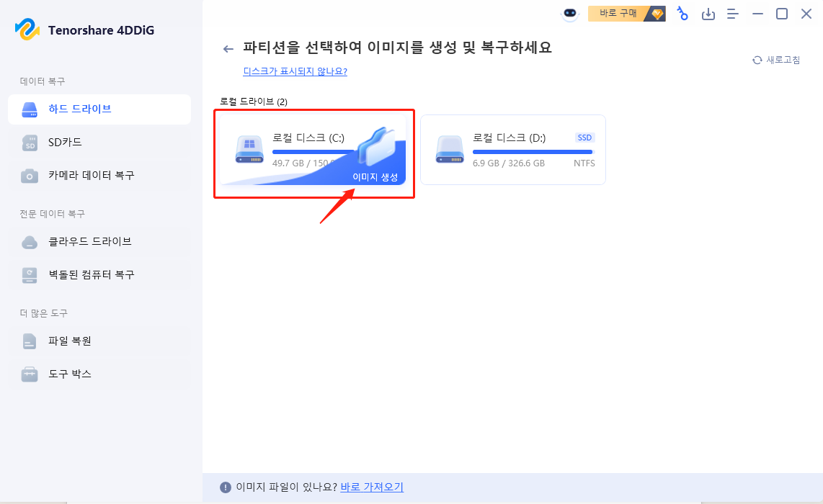
Task: Open the hamburger menu
Action: [733, 14]
